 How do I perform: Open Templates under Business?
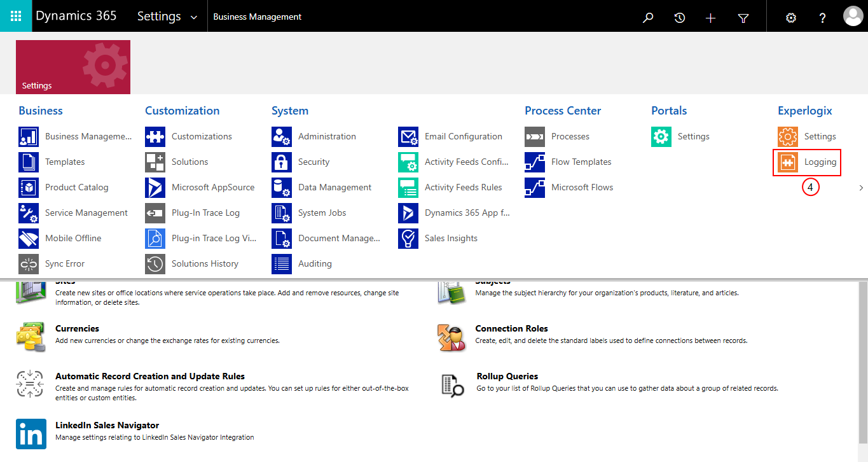pos(65,162)
